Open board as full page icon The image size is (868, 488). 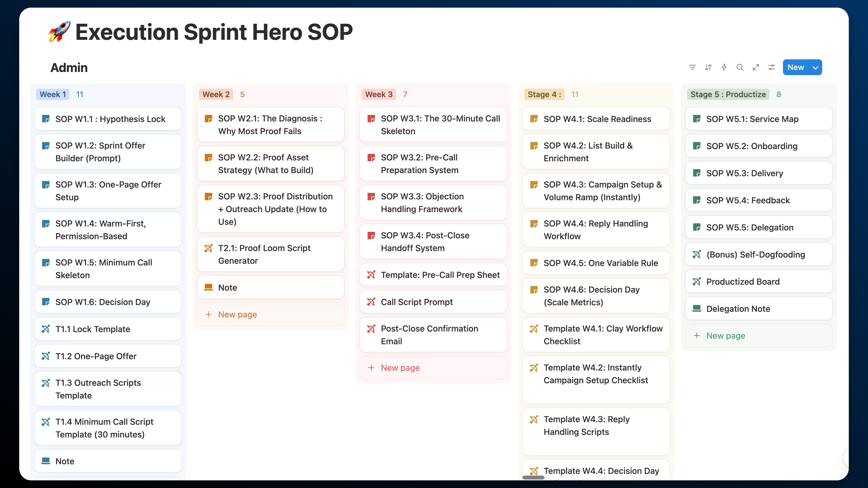[756, 67]
